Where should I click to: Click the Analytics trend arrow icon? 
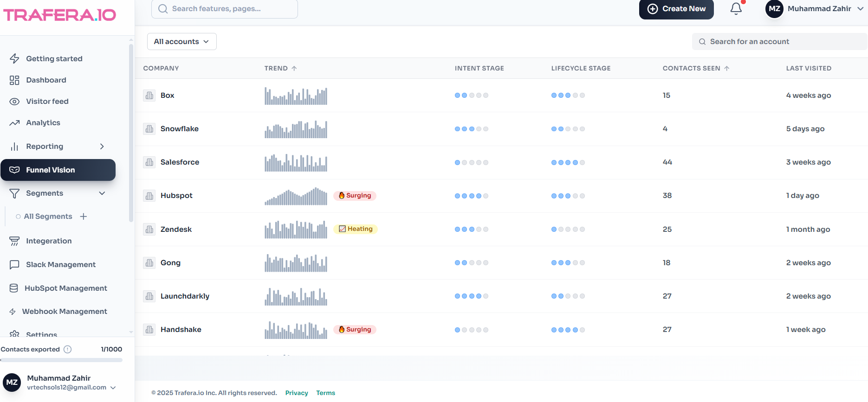[14, 123]
